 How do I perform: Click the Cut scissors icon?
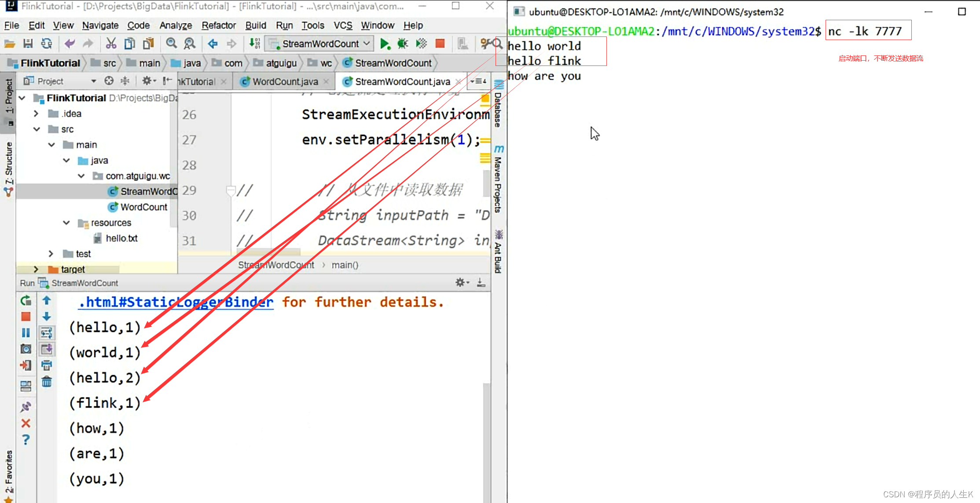click(x=110, y=44)
